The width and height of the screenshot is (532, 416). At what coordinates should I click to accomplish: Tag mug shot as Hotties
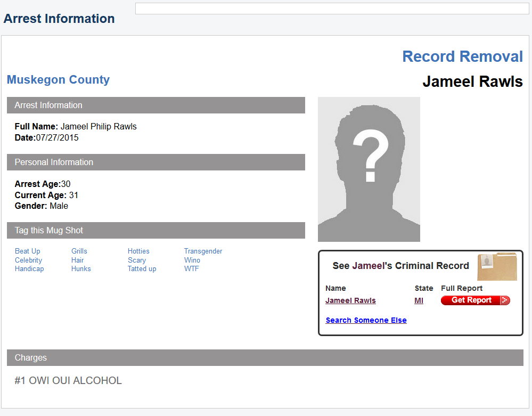point(138,251)
